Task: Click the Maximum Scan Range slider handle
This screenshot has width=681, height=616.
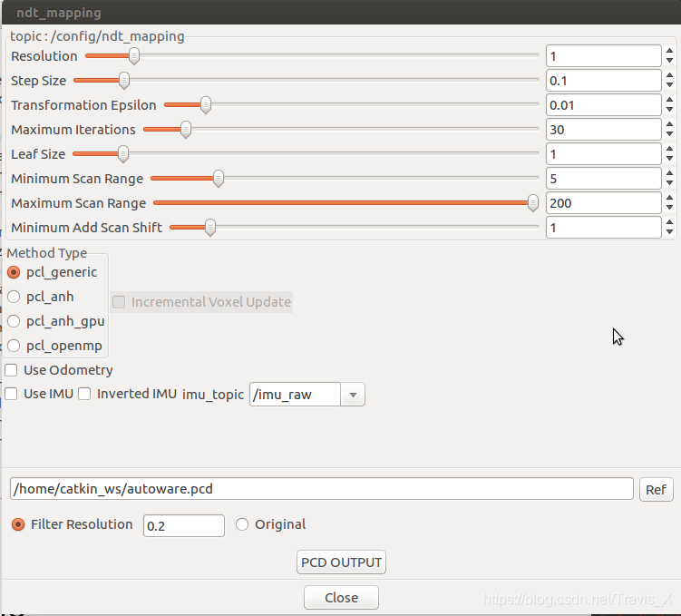Action: tap(533, 203)
